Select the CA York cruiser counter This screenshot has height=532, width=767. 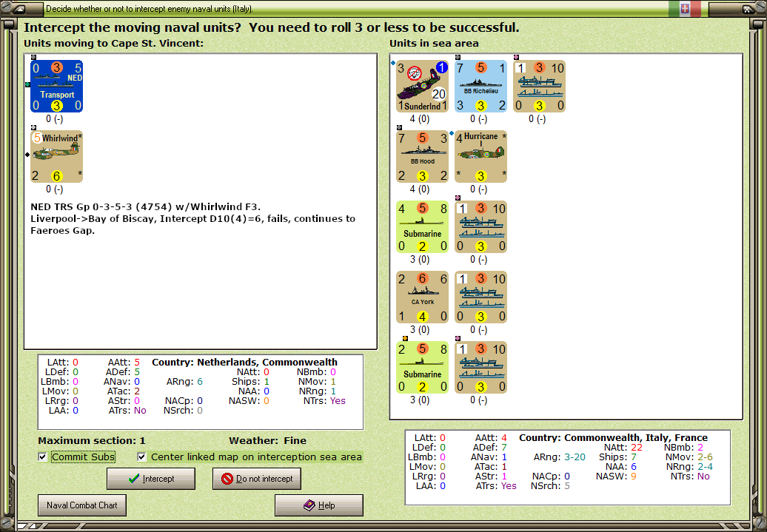coord(422,297)
